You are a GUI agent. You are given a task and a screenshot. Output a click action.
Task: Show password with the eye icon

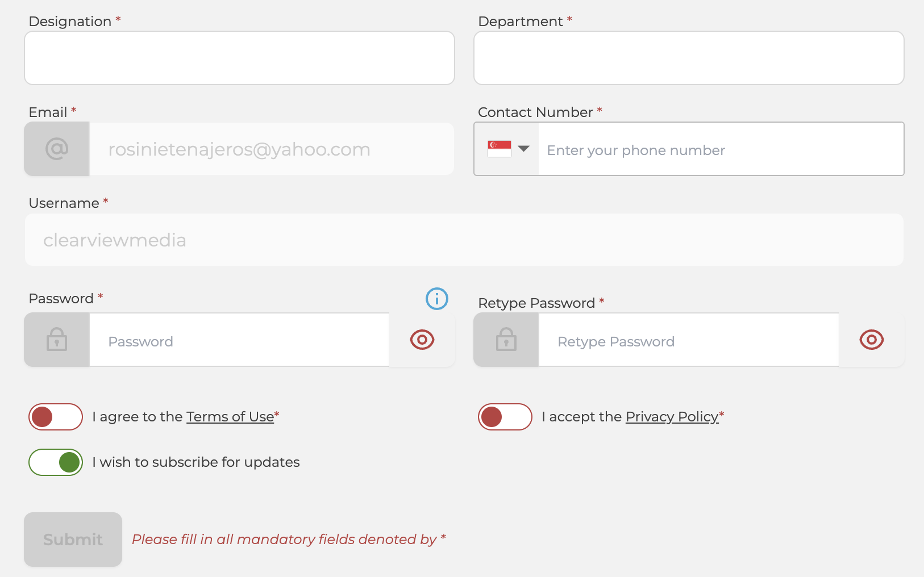point(422,340)
